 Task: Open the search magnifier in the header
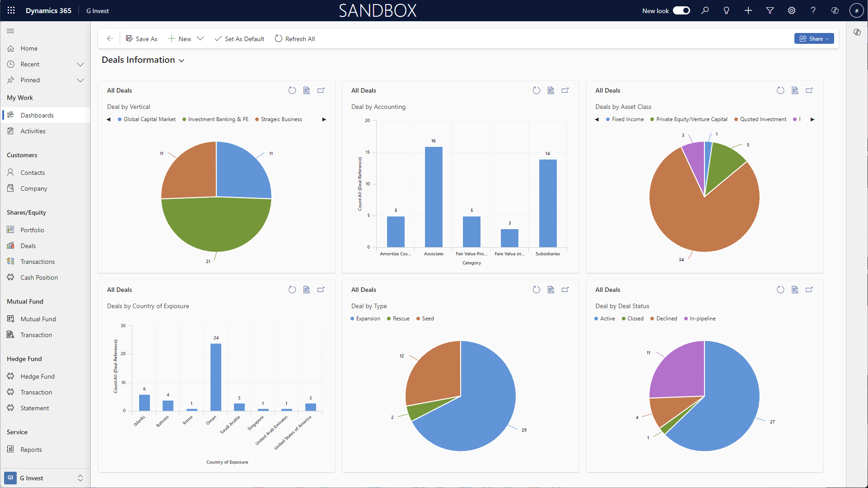click(705, 10)
